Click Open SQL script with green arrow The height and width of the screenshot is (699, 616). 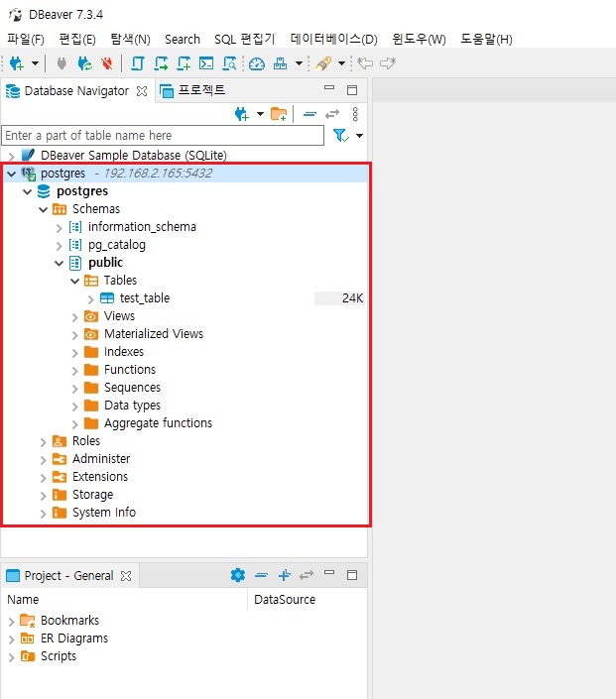161,63
